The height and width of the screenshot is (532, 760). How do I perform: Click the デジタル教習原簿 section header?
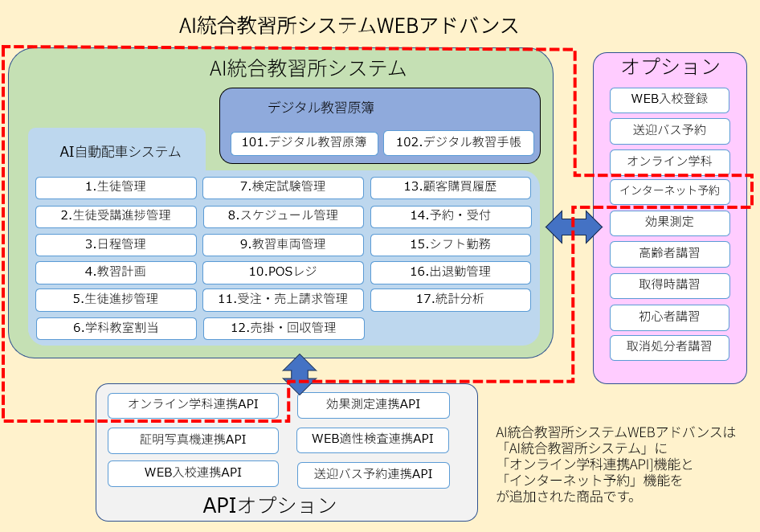click(x=321, y=107)
